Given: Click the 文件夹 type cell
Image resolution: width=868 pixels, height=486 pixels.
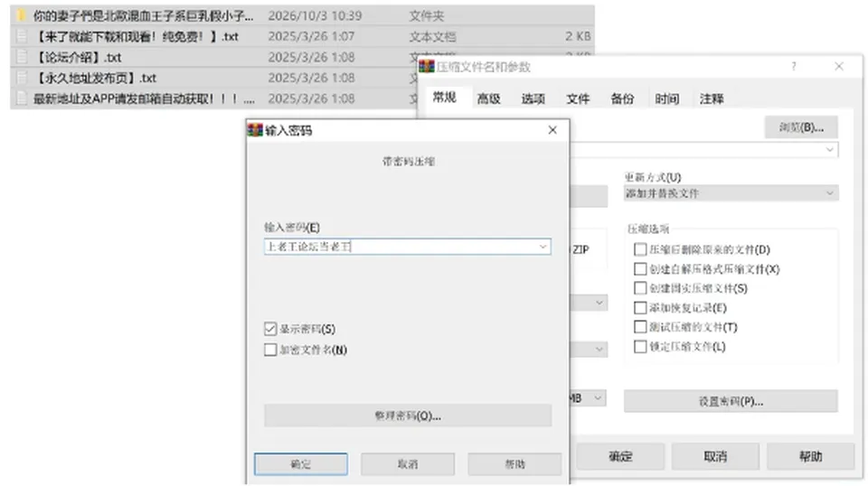Looking at the screenshot, I should (x=427, y=16).
